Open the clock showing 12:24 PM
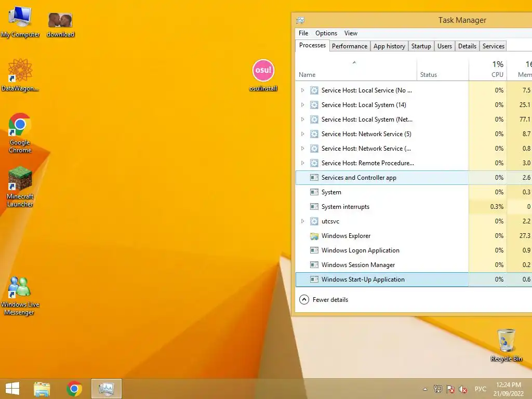 pos(508,389)
